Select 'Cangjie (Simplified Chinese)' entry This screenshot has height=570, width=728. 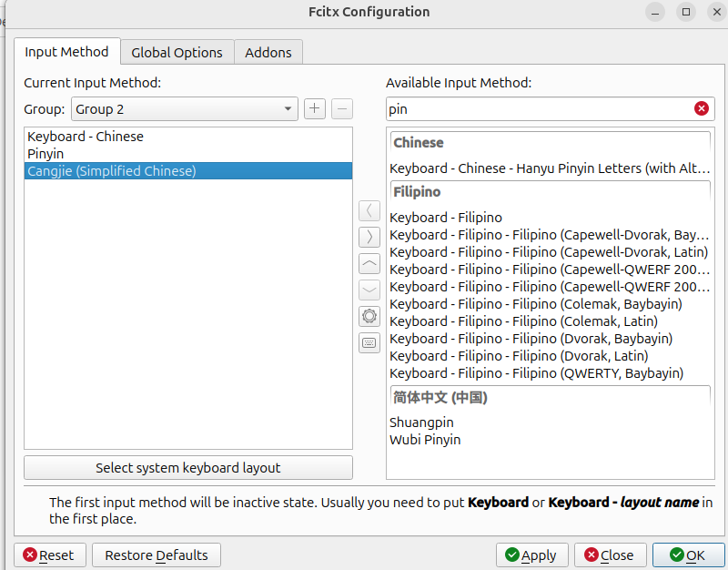pyautogui.click(x=188, y=171)
